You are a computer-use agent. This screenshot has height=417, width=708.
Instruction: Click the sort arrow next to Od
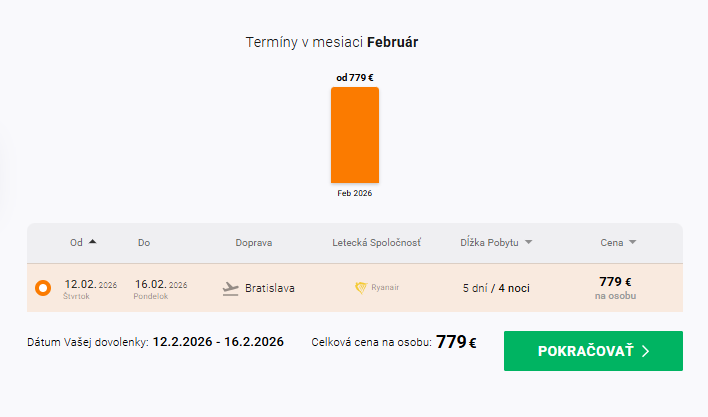pyautogui.click(x=93, y=242)
